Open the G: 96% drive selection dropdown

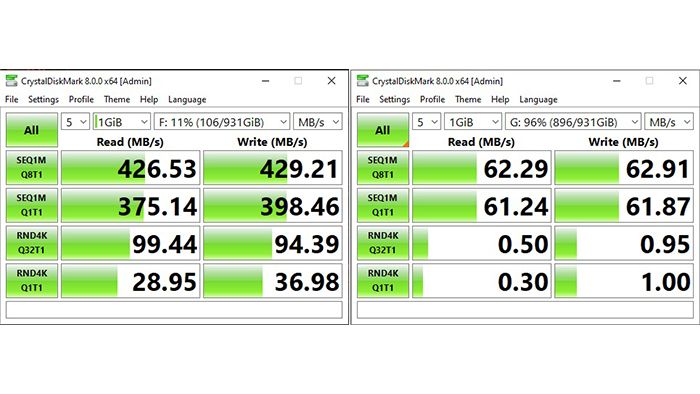click(573, 122)
